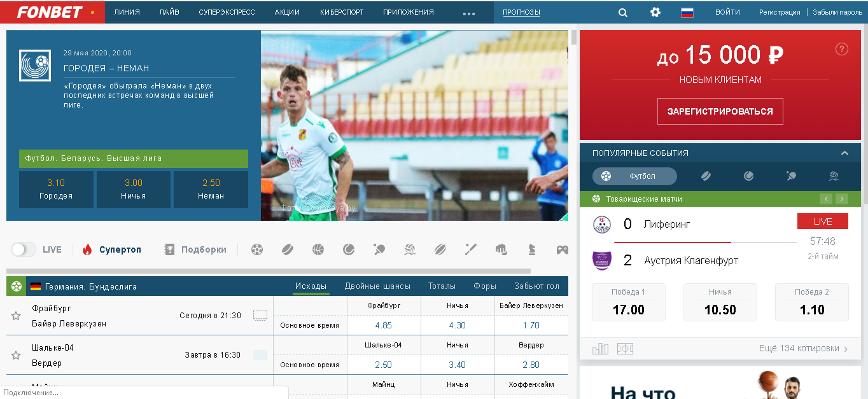
Task: Open the Киберспорт menu item
Action: (342, 12)
